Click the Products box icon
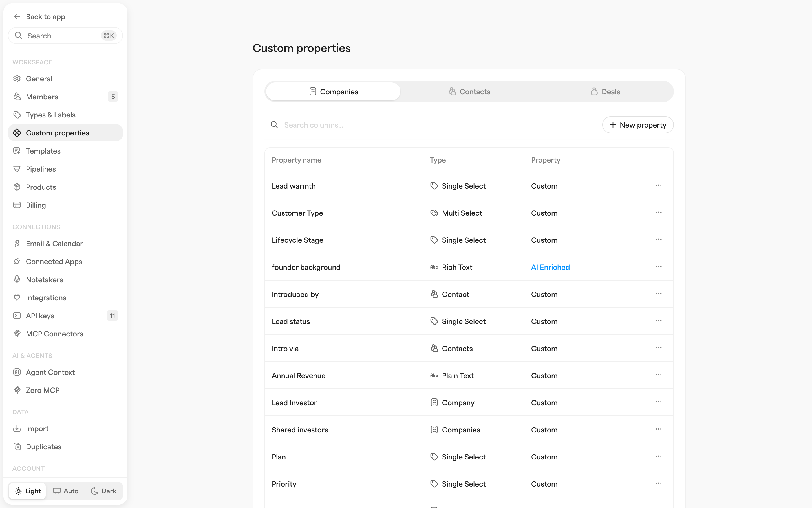This screenshot has height=508, width=812. point(17,187)
